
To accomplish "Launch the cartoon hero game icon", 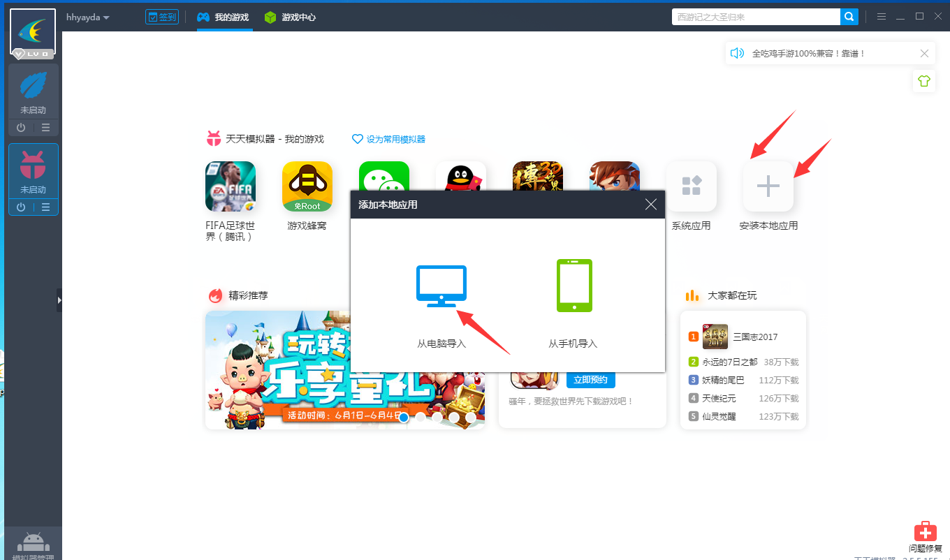I will point(615,175).
